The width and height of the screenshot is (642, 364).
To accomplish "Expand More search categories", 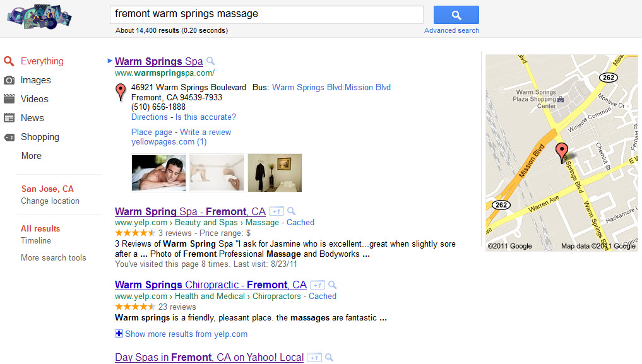I will (x=32, y=156).
